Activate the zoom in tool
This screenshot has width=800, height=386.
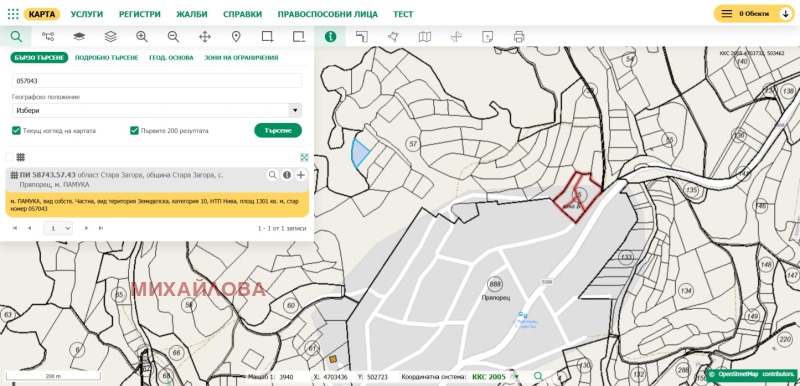142,37
